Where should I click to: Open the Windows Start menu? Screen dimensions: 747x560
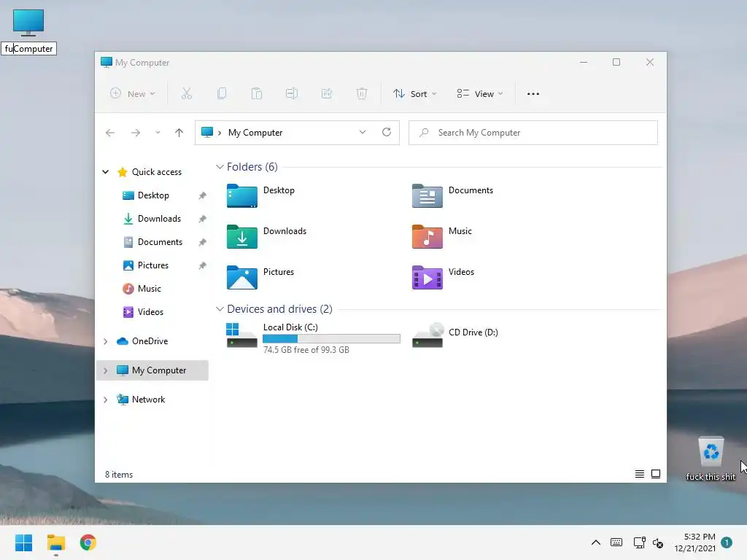(23, 542)
